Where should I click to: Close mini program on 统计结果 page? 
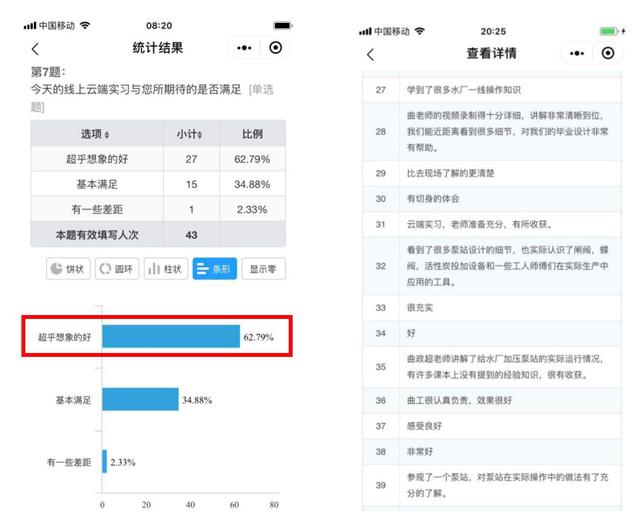pyautogui.click(x=276, y=48)
